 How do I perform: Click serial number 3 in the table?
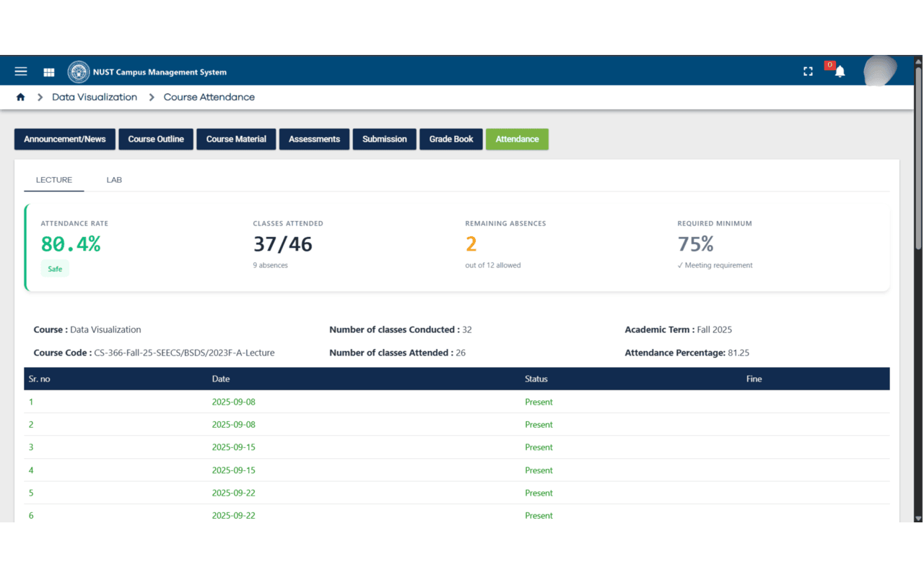[x=31, y=447]
